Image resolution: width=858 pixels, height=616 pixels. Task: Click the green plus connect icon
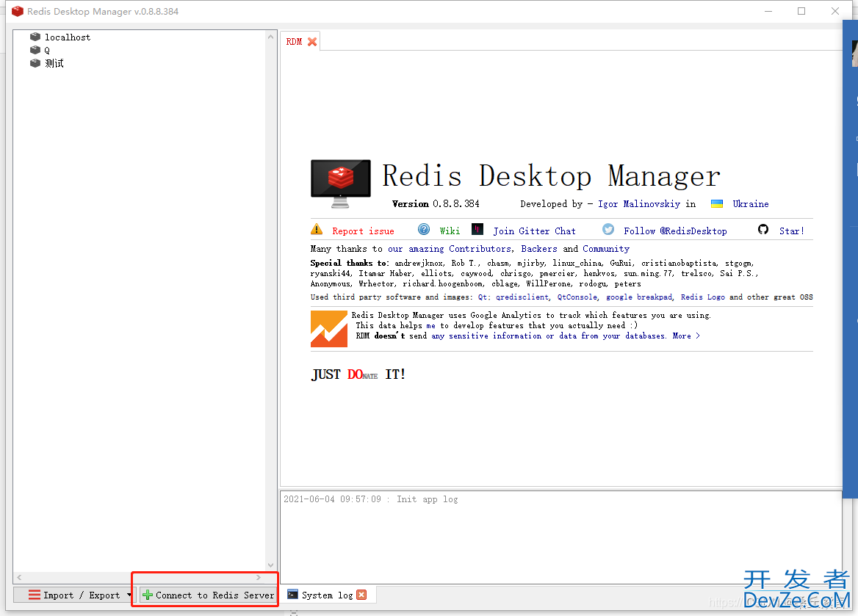pyautogui.click(x=147, y=595)
